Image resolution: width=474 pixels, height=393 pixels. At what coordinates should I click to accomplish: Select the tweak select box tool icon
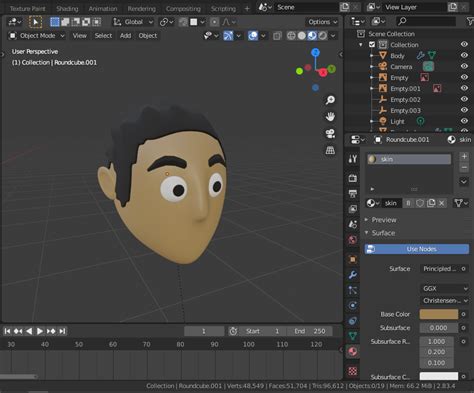click(35, 22)
